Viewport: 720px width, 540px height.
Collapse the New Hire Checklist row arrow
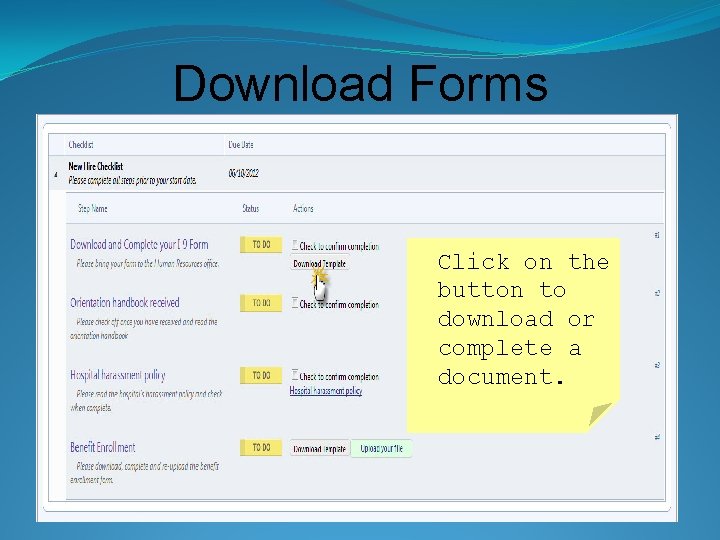(x=56, y=174)
